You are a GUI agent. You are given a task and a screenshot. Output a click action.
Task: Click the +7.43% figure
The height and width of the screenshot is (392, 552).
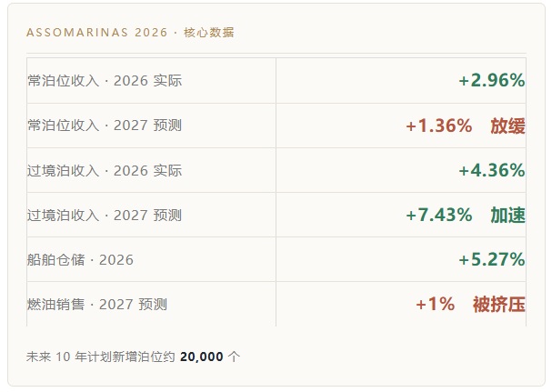[439, 215]
